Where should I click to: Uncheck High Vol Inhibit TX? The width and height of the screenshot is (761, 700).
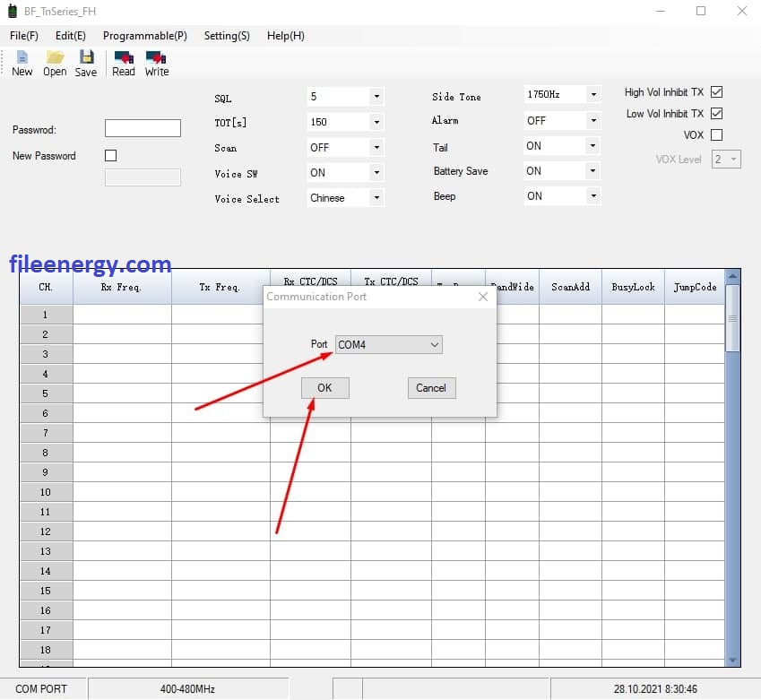pyautogui.click(x=716, y=91)
